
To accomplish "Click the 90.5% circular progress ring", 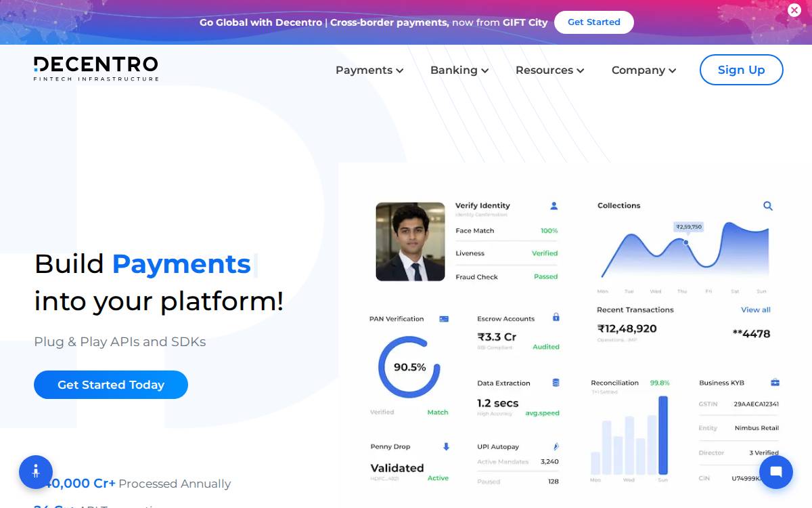I will [409, 367].
